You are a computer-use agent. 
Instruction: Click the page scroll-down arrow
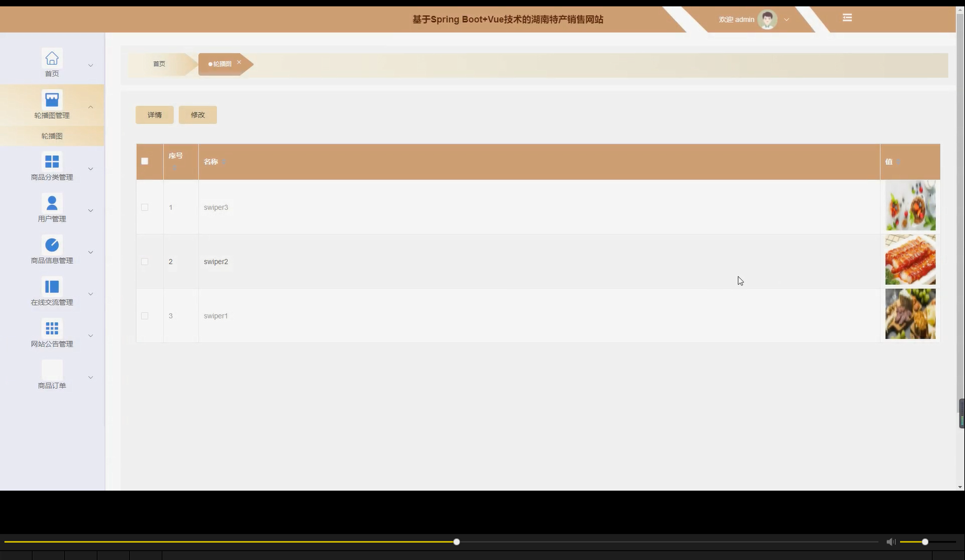[x=960, y=487]
